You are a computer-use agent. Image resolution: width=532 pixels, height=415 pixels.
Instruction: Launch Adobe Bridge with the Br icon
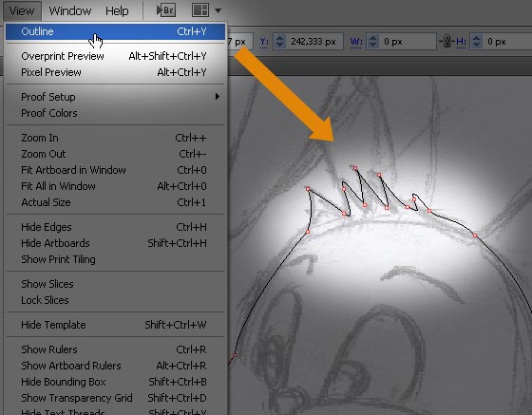click(165, 10)
